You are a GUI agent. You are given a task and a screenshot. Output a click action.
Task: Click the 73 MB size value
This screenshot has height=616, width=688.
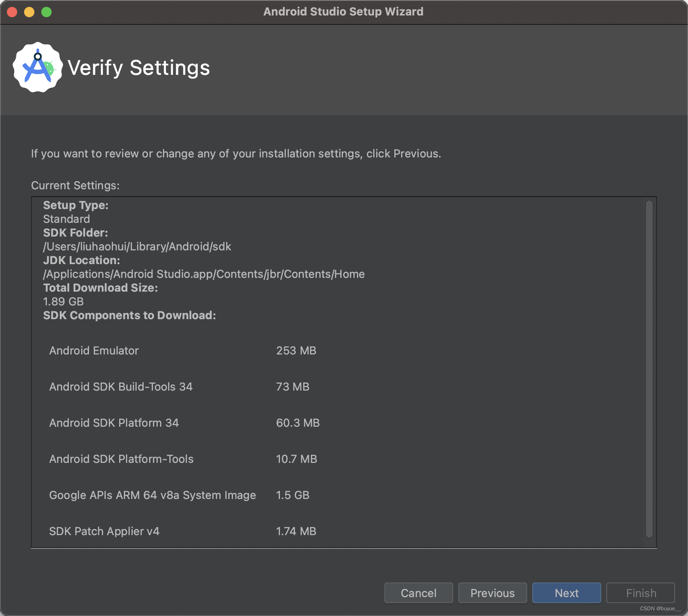click(293, 387)
